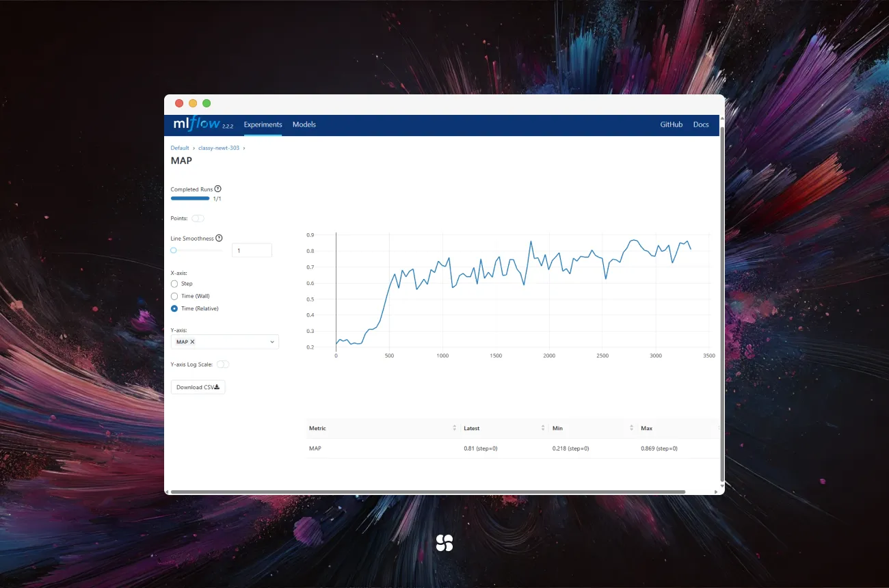Open the Line Smoothness help icon
The width and height of the screenshot is (889, 588).
click(x=220, y=238)
